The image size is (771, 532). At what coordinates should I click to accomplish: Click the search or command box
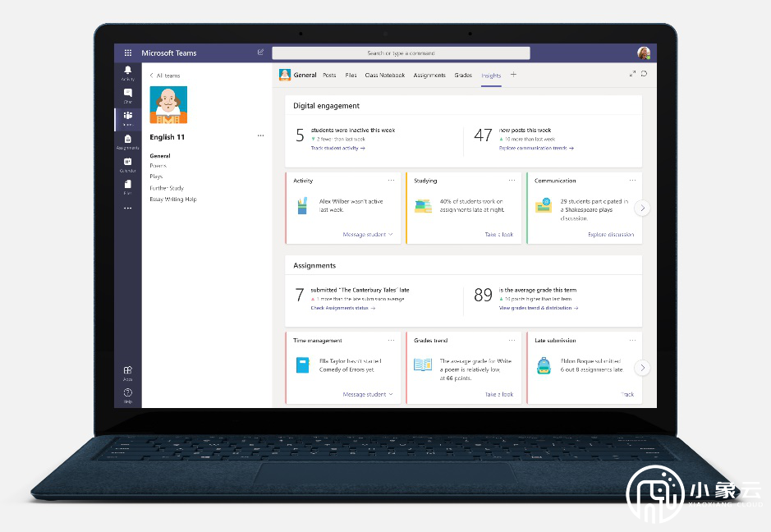pyautogui.click(x=401, y=53)
